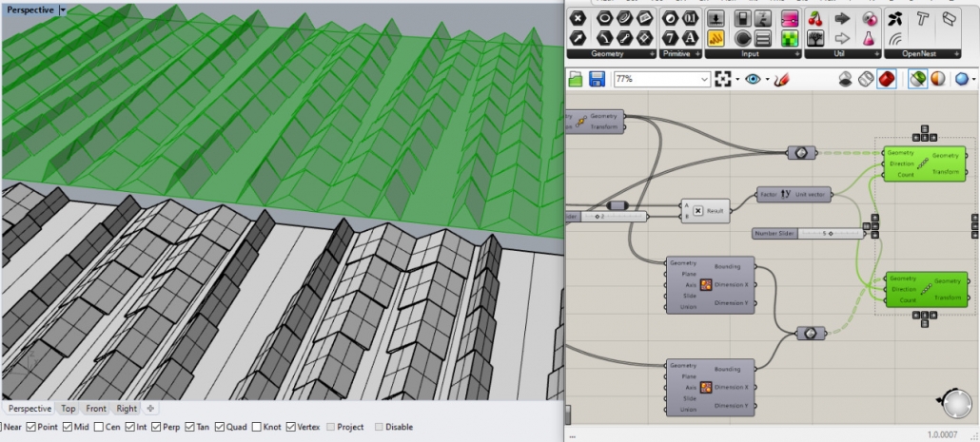Click the Unit vector component on canvas
Image resolution: width=980 pixels, height=442 pixels.
pyautogui.click(x=795, y=194)
